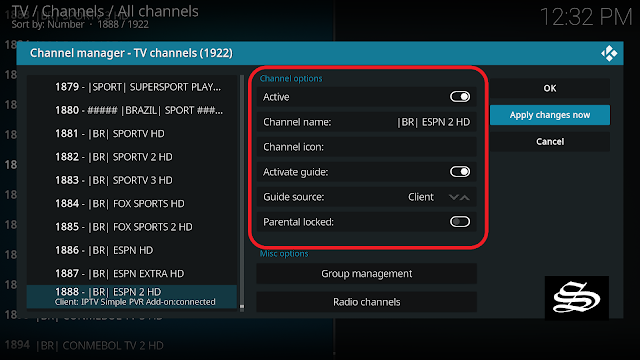Click the Kodi logo icon in dialog header
This screenshot has width=640, height=360.
tap(609, 53)
